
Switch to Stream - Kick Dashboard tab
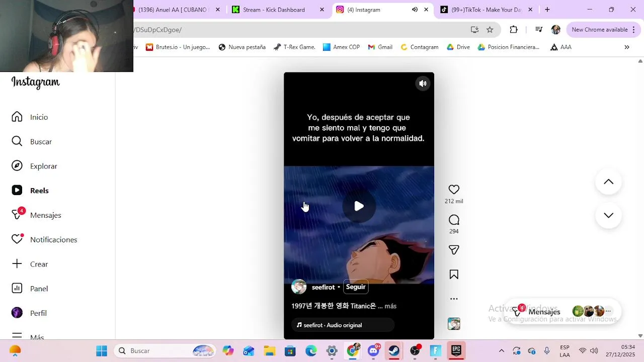[x=278, y=10]
